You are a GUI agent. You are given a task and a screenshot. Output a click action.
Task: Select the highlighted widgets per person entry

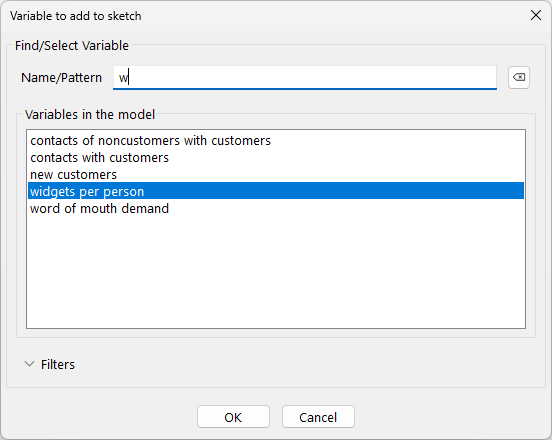[276, 191]
